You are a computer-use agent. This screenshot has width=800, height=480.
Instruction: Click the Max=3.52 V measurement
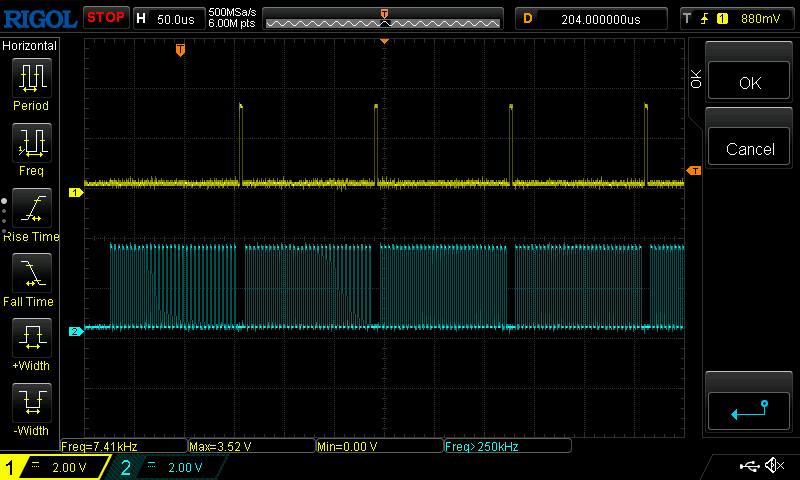[220, 446]
